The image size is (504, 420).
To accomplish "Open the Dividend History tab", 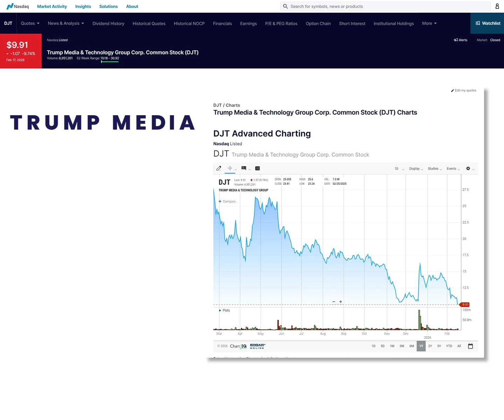I will pos(108,23).
